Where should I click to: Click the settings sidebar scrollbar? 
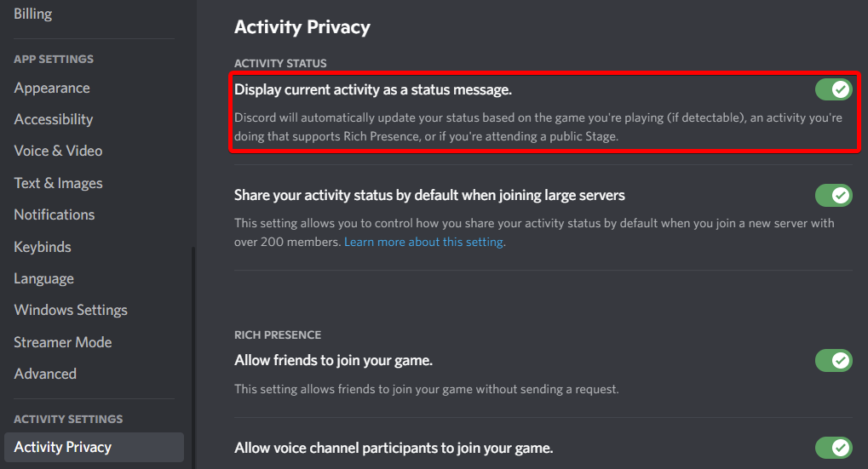click(193, 357)
